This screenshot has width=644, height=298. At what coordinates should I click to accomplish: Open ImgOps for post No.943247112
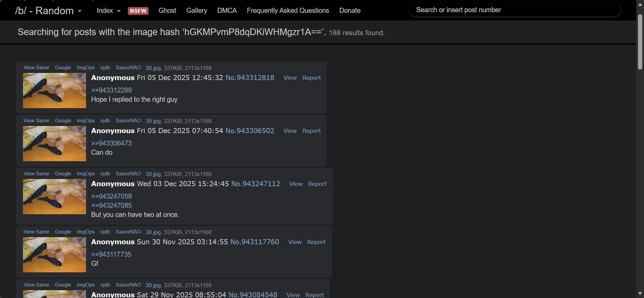coord(86,174)
